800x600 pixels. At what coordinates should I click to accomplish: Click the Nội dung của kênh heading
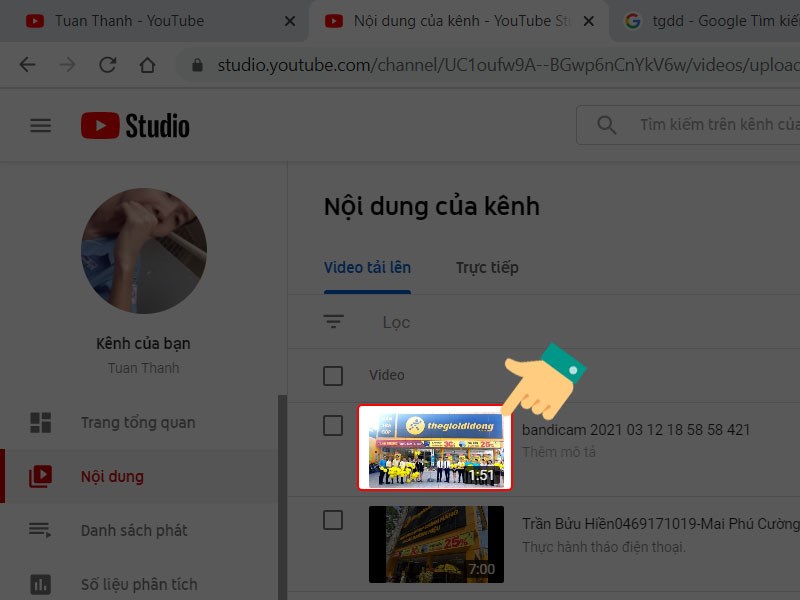point(432,207)
